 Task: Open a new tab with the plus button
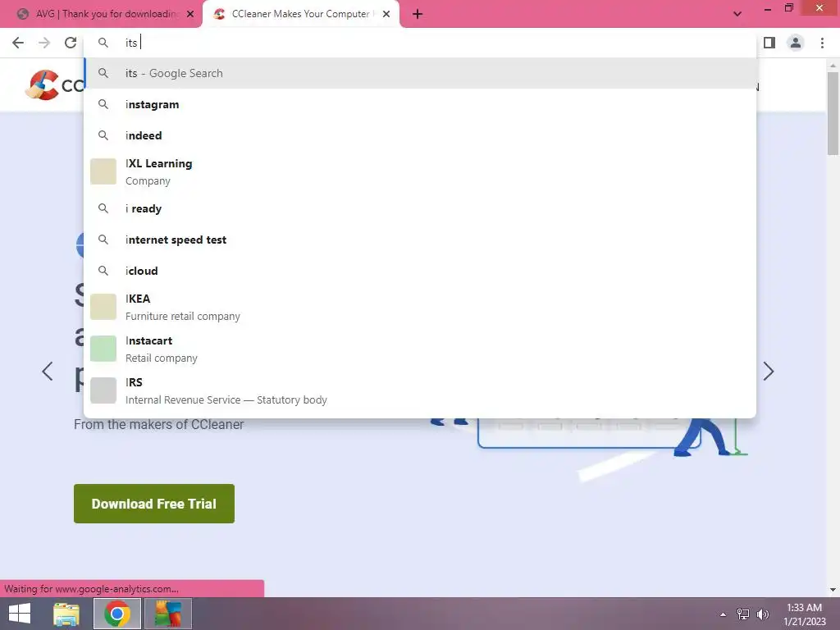(418, 15)
